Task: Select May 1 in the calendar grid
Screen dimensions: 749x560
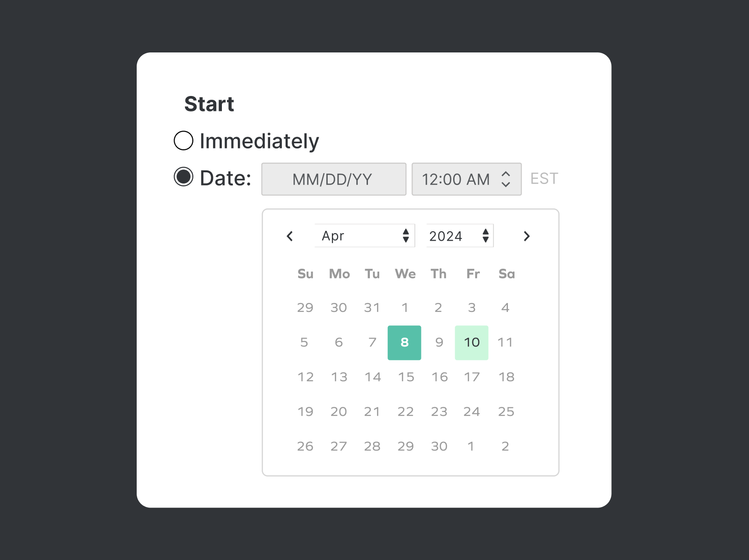Action: tap(471, 446)
